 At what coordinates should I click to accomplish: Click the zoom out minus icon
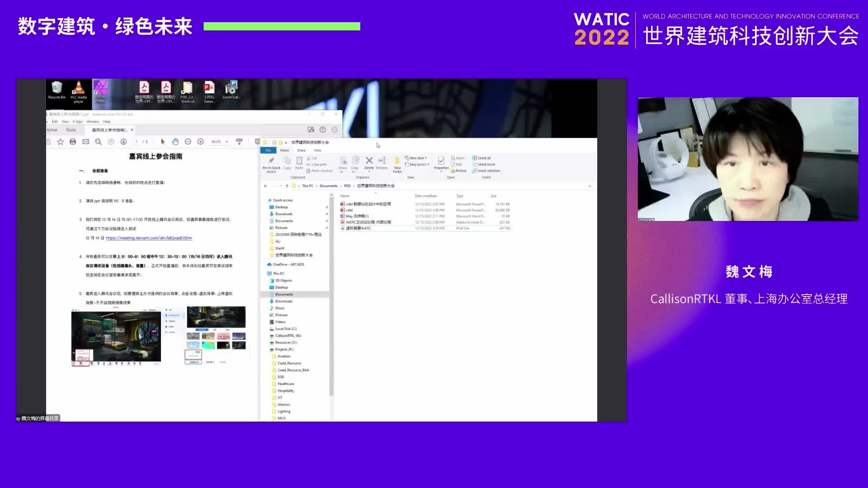(188, 142)
